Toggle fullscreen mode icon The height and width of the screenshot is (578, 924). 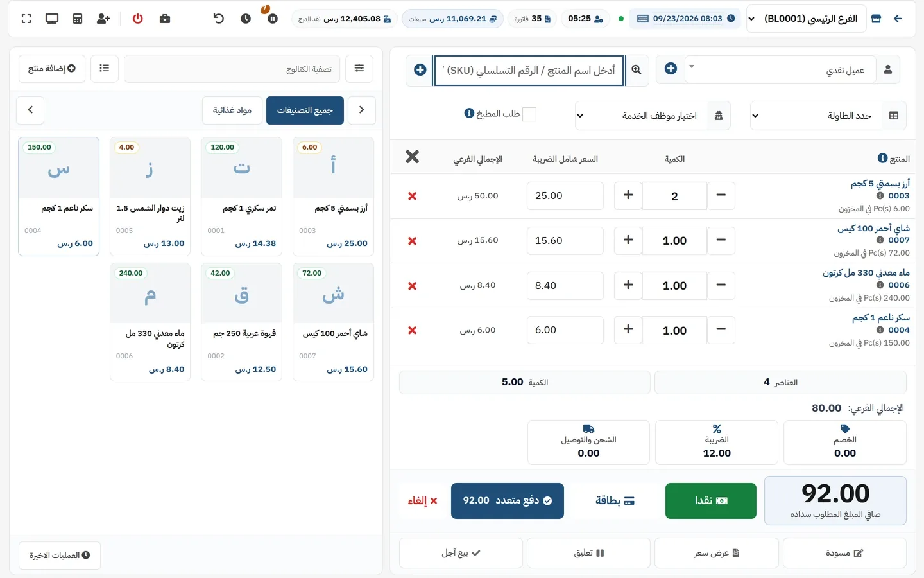point(26,19)
